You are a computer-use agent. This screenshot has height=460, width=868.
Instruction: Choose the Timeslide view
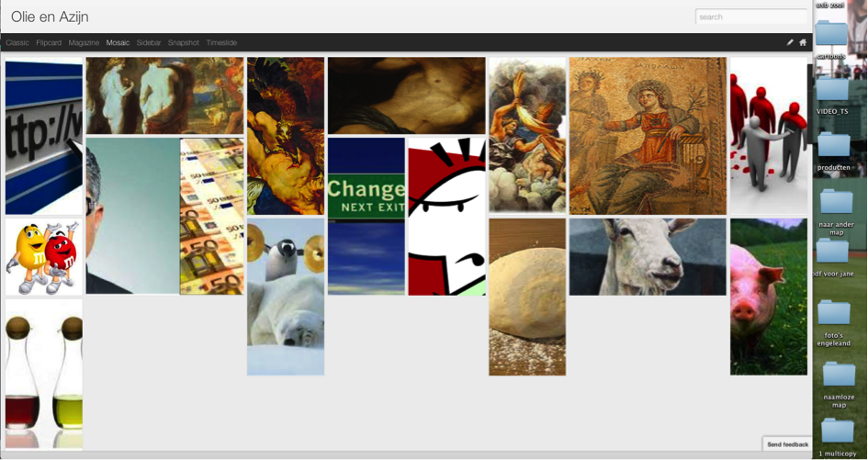coord(221,42)
